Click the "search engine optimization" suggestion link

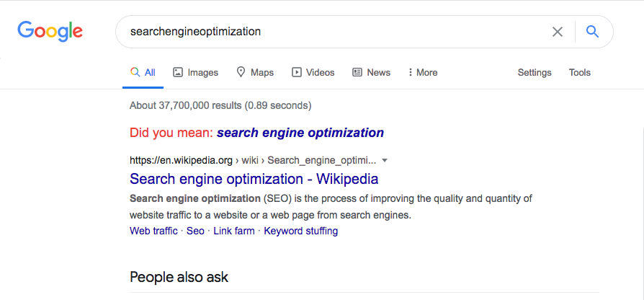tap(300, 133)
